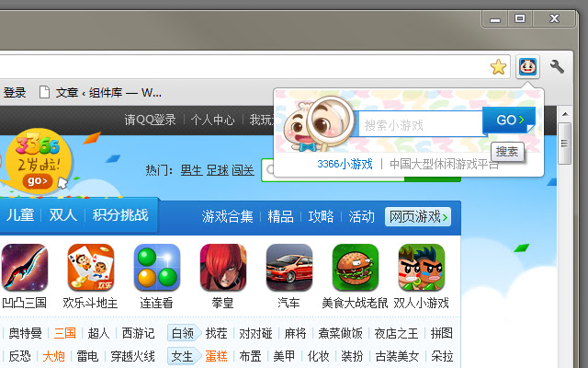Click the 超人 tag
Screen dimensions: 588x368
98,333
